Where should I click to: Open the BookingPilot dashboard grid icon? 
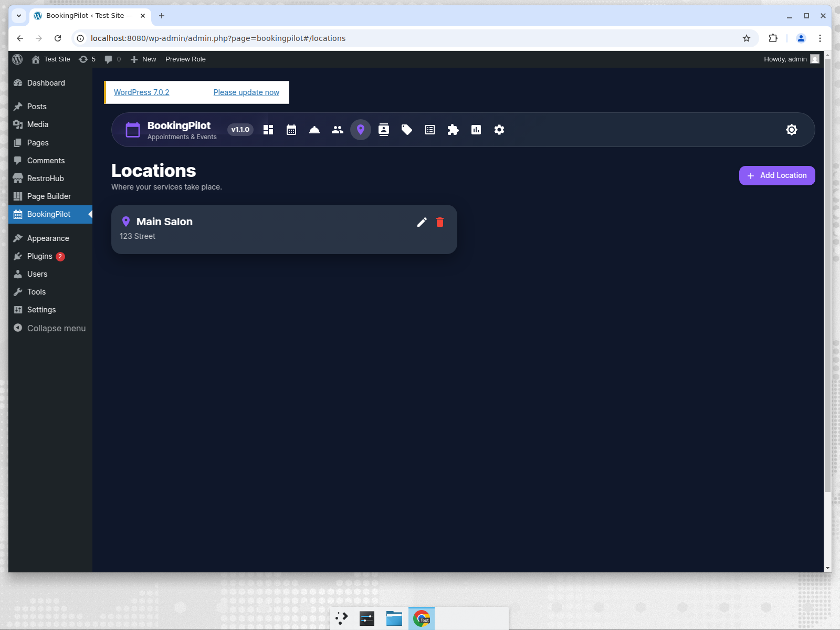[268, 130]
